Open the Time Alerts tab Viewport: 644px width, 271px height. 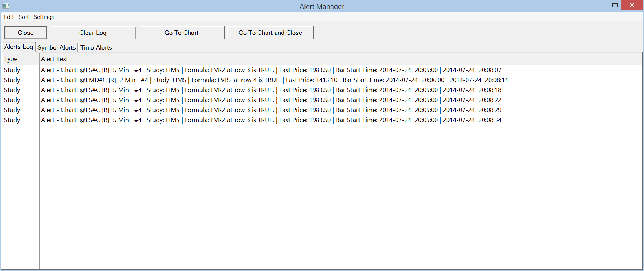[96, 47]
